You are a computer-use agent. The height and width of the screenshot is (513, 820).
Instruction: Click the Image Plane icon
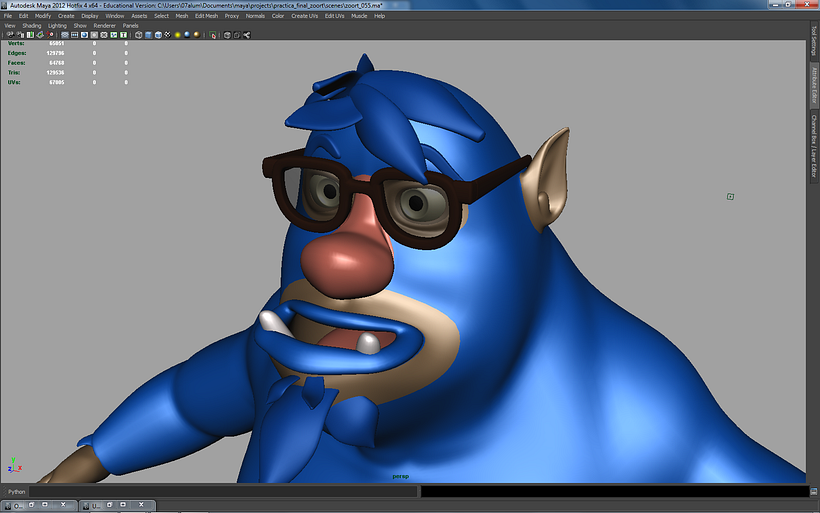[40, 35]
